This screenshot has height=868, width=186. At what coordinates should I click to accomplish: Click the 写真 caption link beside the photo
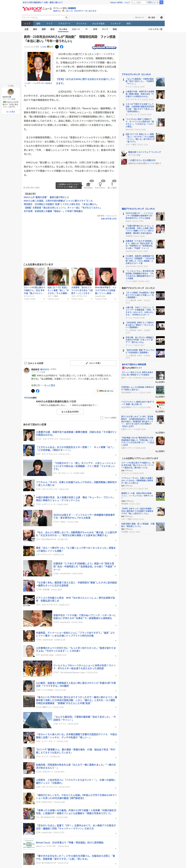click(85, 81)
